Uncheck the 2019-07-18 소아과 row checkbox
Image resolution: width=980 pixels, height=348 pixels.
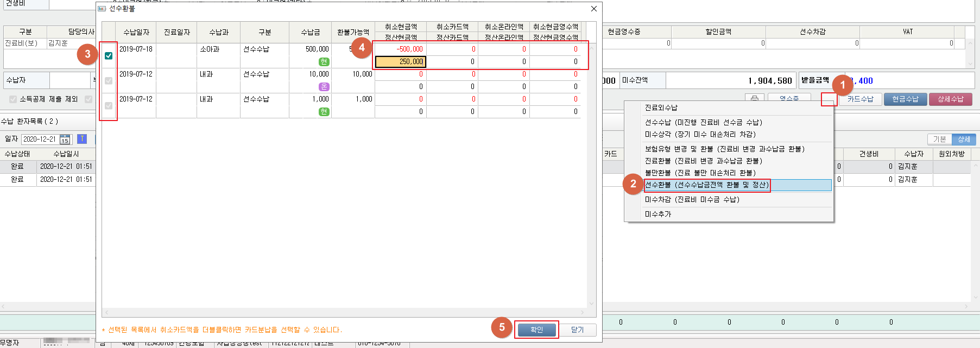click(109, 55)
